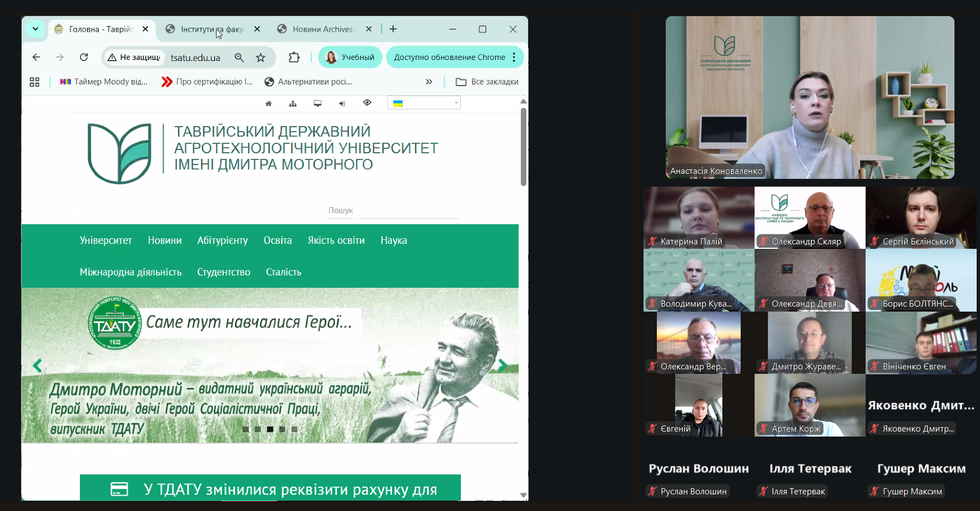Open the 'Новини' menu item
Image resolution: width=980 pixels, height=511 pixels.
[165, 241]
